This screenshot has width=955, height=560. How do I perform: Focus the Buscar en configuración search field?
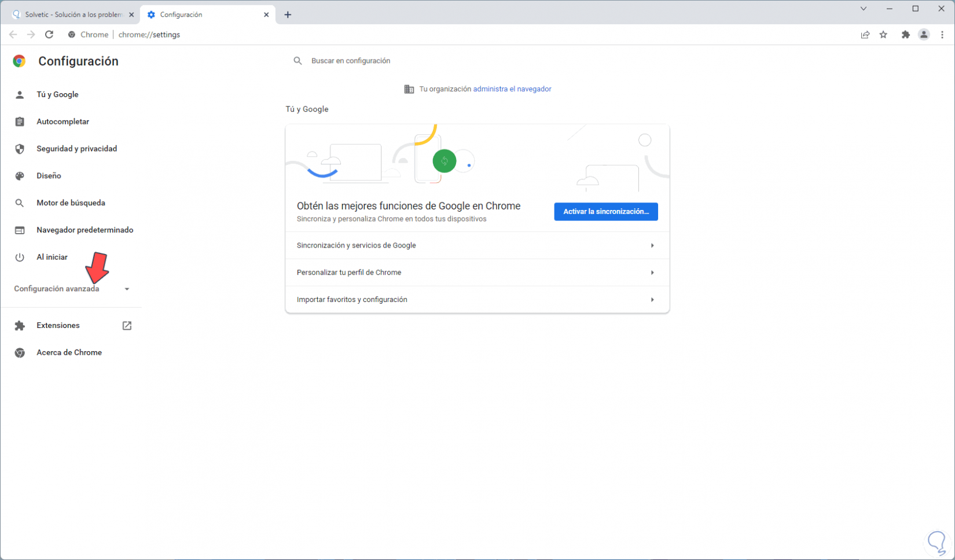click(477, 61)
